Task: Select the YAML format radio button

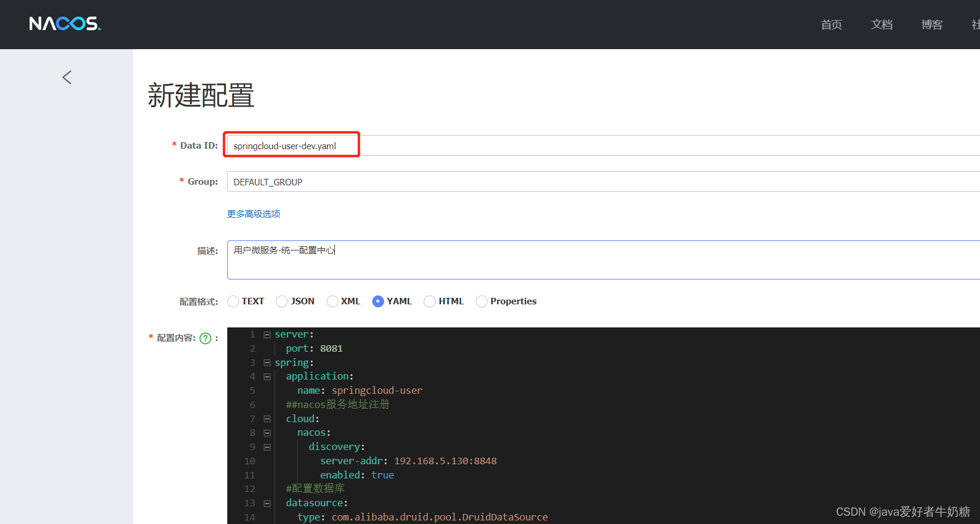Action: click(378, 301)
